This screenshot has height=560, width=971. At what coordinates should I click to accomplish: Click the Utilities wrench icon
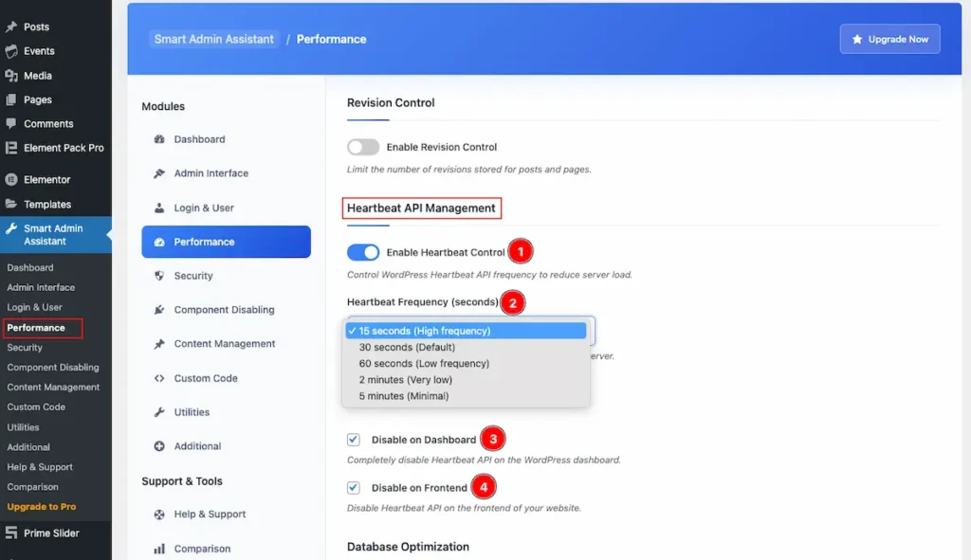(x=159, y=412)
